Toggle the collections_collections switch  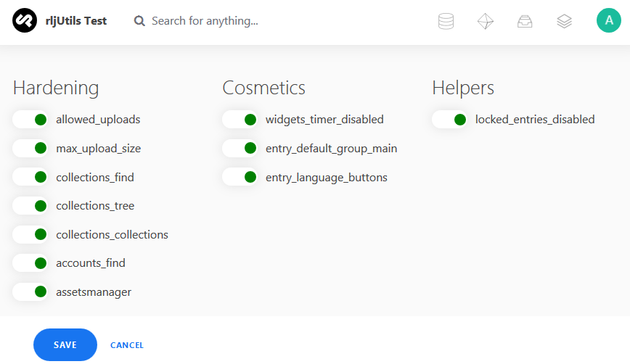[30, 235]
